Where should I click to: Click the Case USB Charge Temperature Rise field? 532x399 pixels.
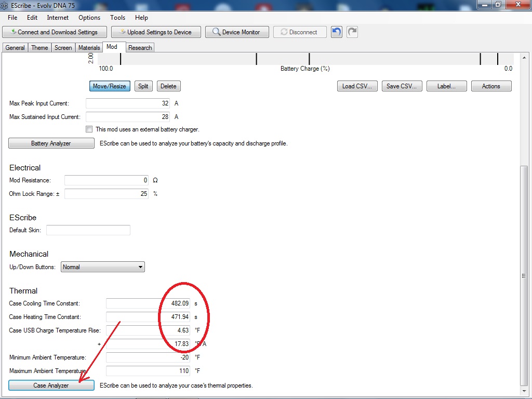tap(148, 330)
